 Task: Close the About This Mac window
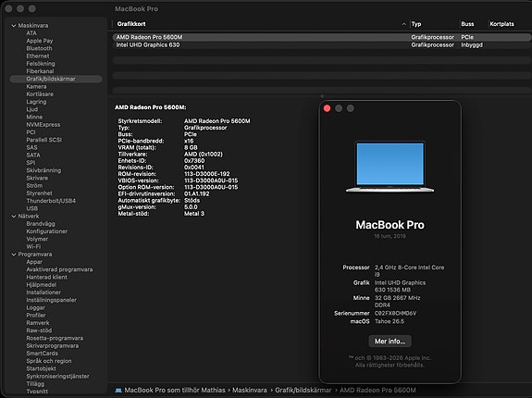click(328, 108)
